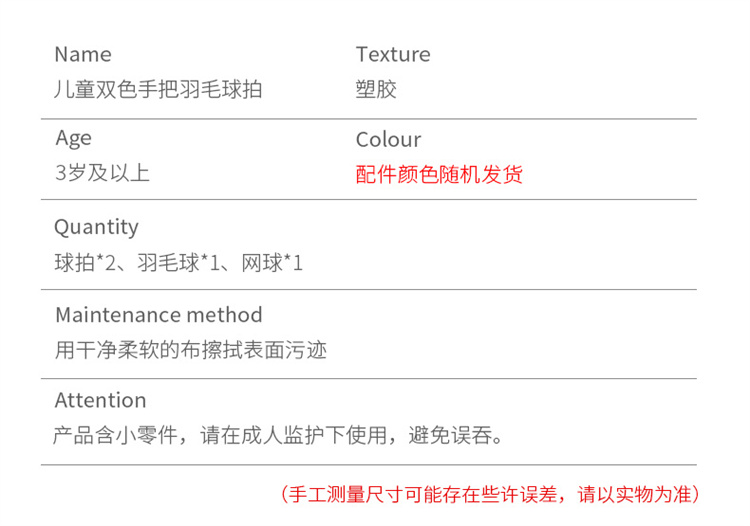Click divider line below Quantity row
Viewport: 750px width, 526px height.
pyautogui.click(x=369, y=289)
